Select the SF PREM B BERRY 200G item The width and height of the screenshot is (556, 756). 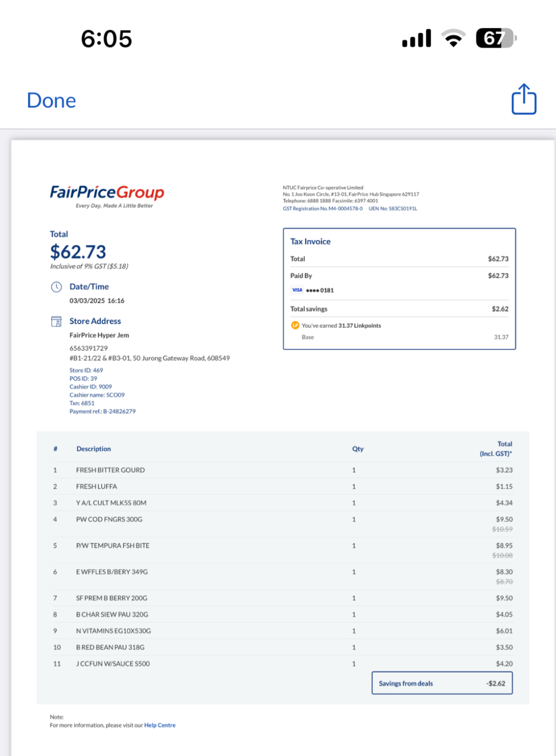coord(112,598)
